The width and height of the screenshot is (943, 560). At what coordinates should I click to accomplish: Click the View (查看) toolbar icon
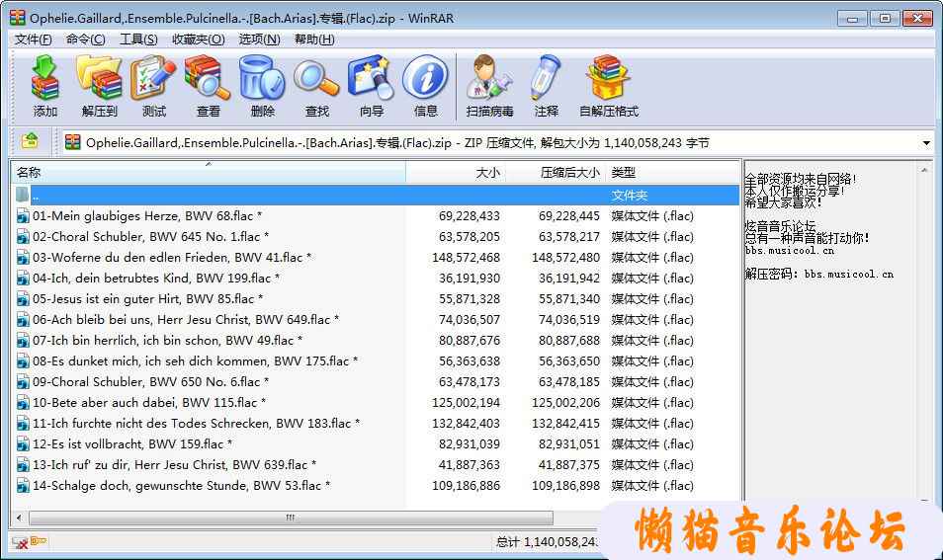click(209, 86)
